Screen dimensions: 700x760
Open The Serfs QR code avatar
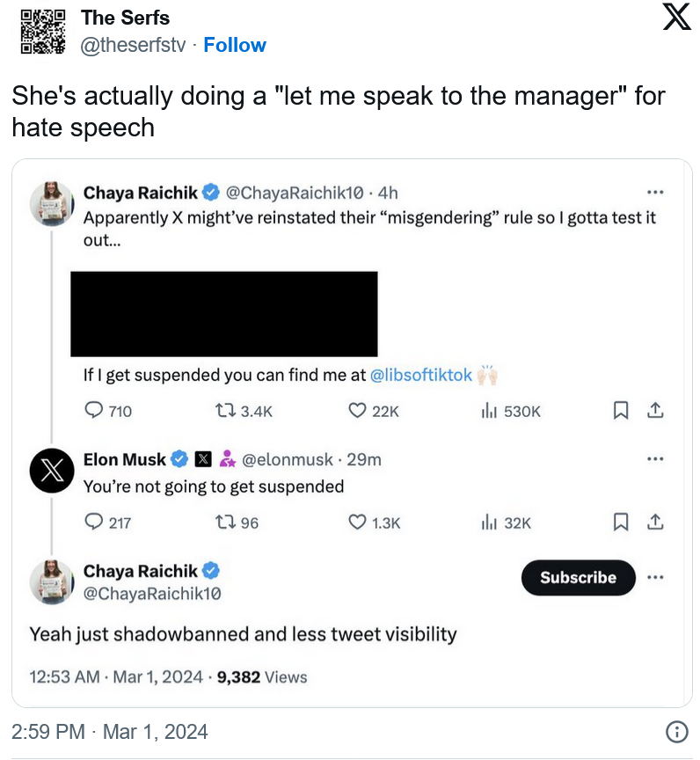tap(42, 32)
